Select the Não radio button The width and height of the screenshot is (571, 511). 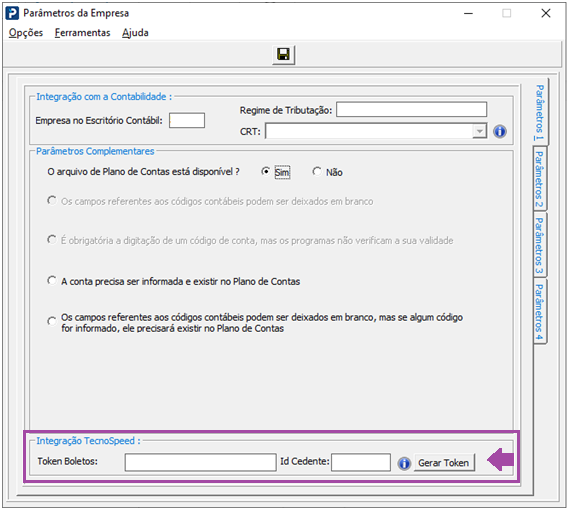(x=317, y=171)
